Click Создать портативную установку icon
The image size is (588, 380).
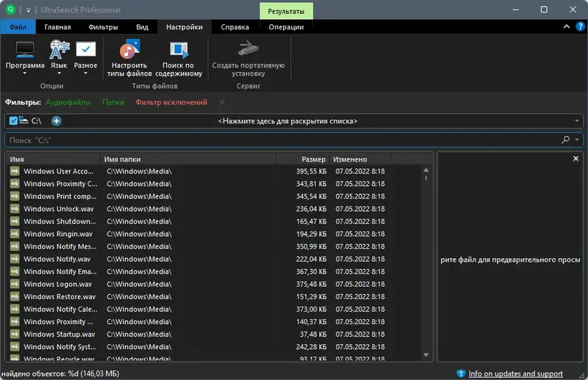248,49
